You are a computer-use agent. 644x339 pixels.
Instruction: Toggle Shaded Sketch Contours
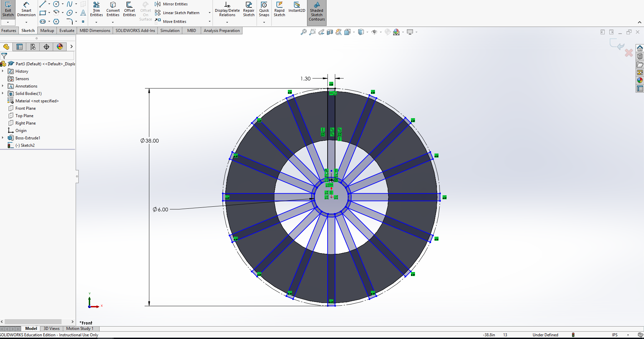tap(316, 13)
